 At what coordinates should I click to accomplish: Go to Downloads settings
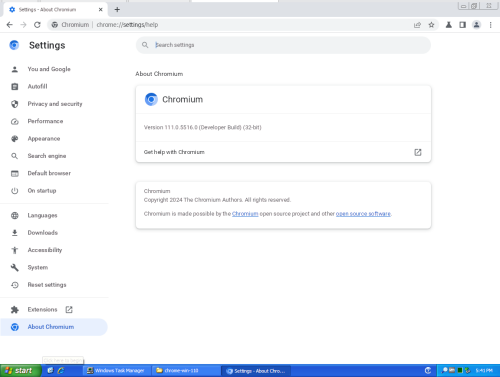[43, 233]
